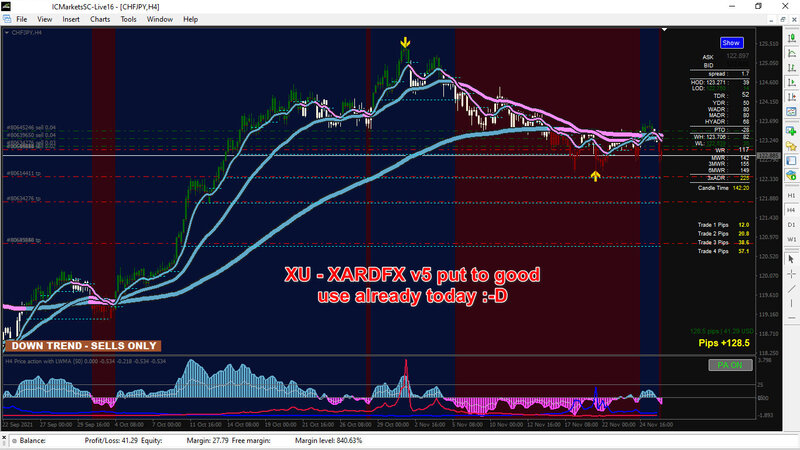Open the Insert menu
The height and width of the screenshot is (450, 800).
pos(71,19)
